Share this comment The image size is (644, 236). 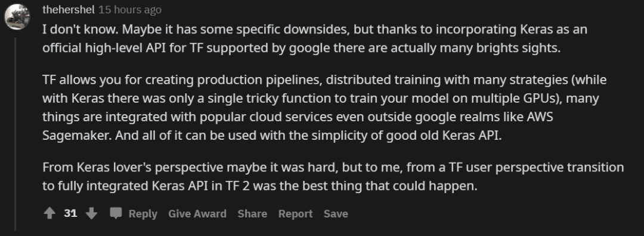(x=252, y=214)
